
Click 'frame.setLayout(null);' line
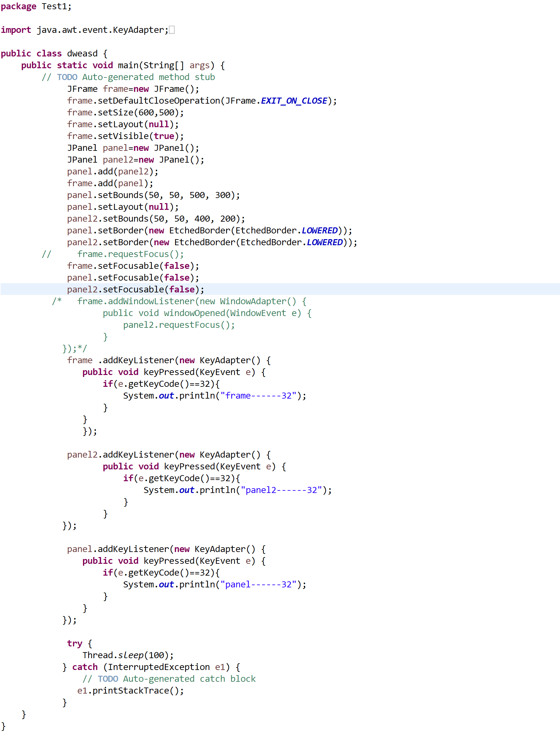tap(123, 124)
